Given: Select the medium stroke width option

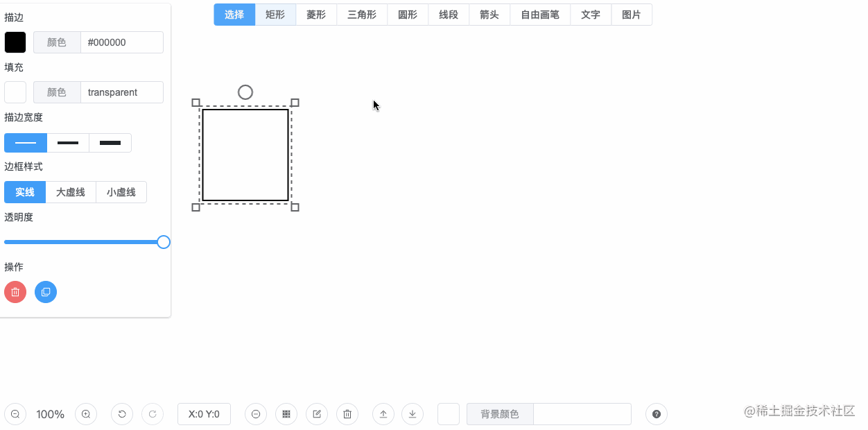Looking at the screenshot, I should 68,143.
